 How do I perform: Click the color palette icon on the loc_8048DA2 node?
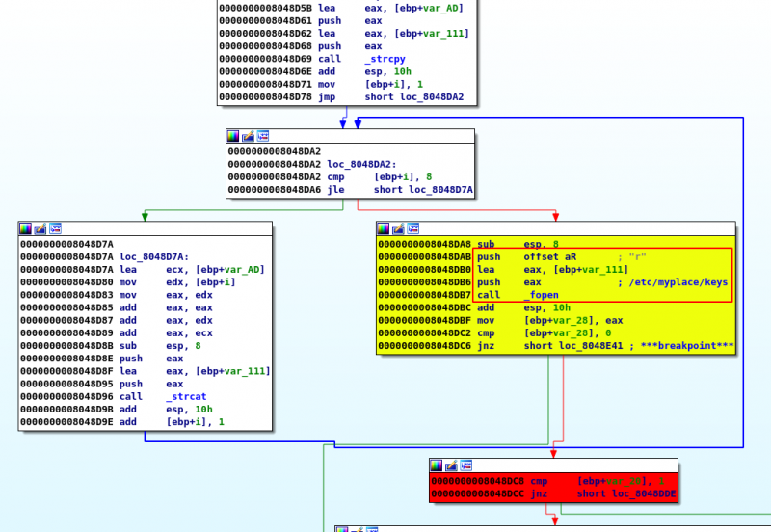(x=232, y=137)
